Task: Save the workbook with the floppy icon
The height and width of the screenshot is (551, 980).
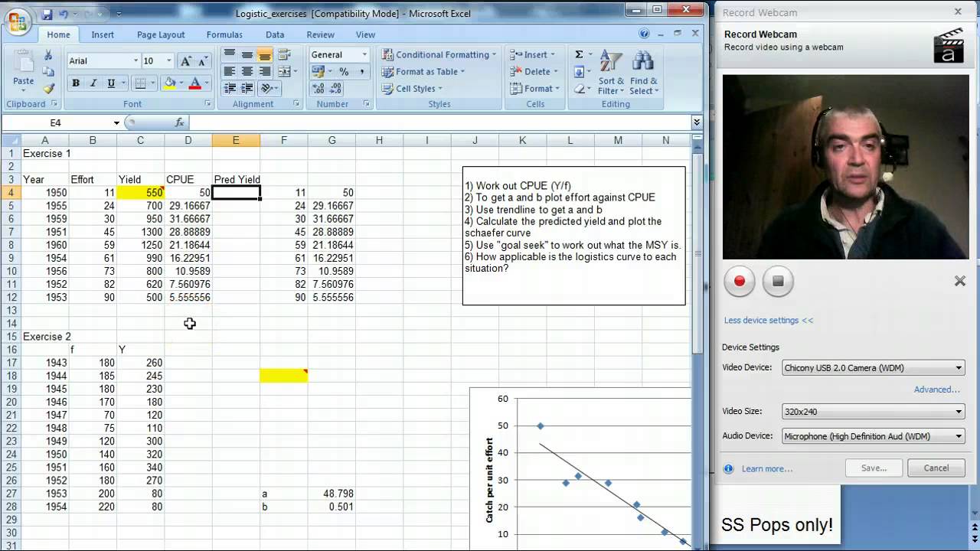Action: pos(47,14)
